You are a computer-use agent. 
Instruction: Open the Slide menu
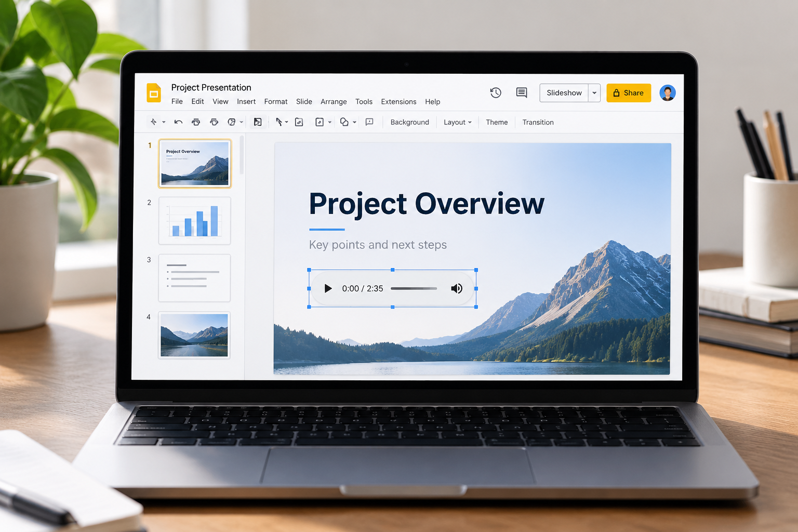point(304,102)
